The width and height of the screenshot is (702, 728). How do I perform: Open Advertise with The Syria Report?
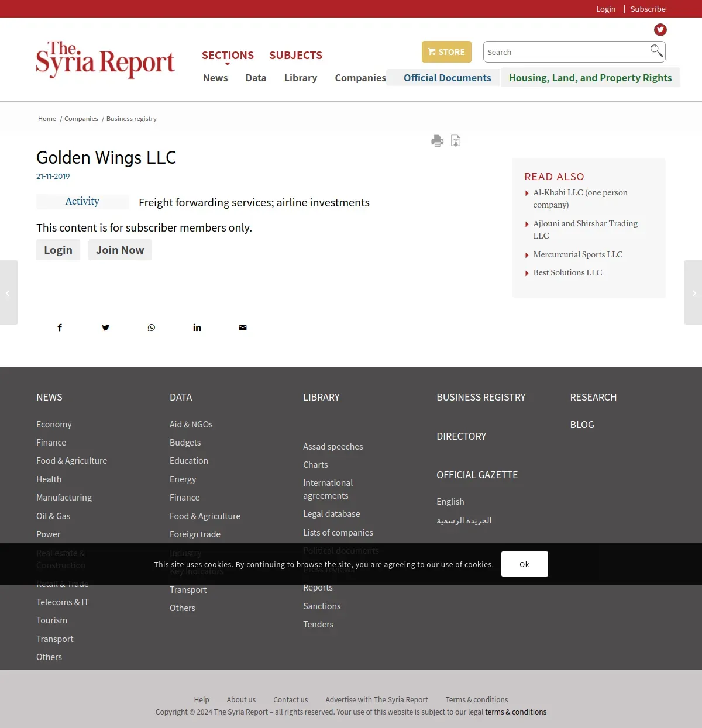[x=377, y=699]
